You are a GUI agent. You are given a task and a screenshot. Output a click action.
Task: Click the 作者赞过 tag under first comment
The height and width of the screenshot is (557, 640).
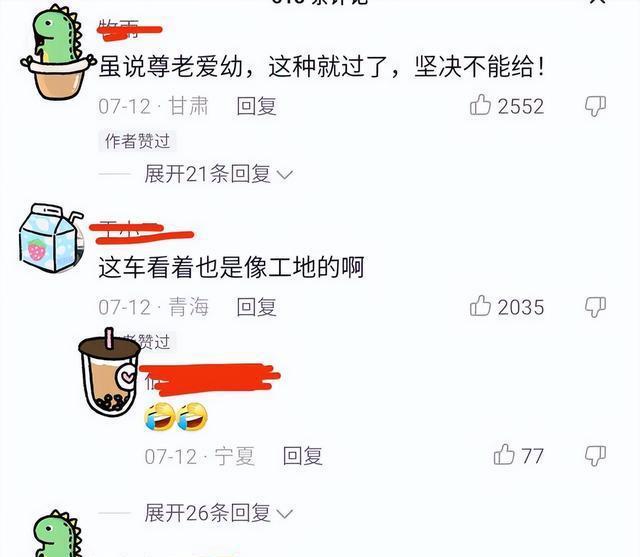click(137, 141)
